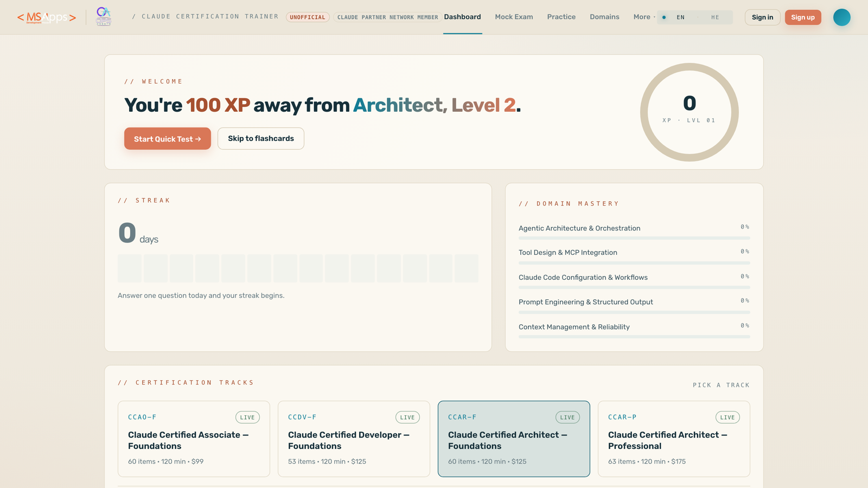Click Skip to flashcards
868x488 pixels.
click(261, 139)
